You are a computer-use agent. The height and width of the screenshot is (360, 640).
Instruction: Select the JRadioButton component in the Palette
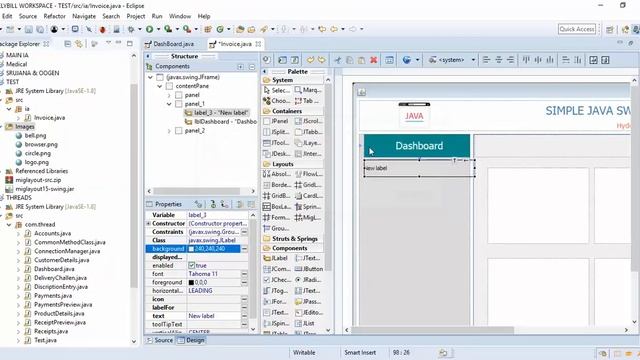(309, 280)
